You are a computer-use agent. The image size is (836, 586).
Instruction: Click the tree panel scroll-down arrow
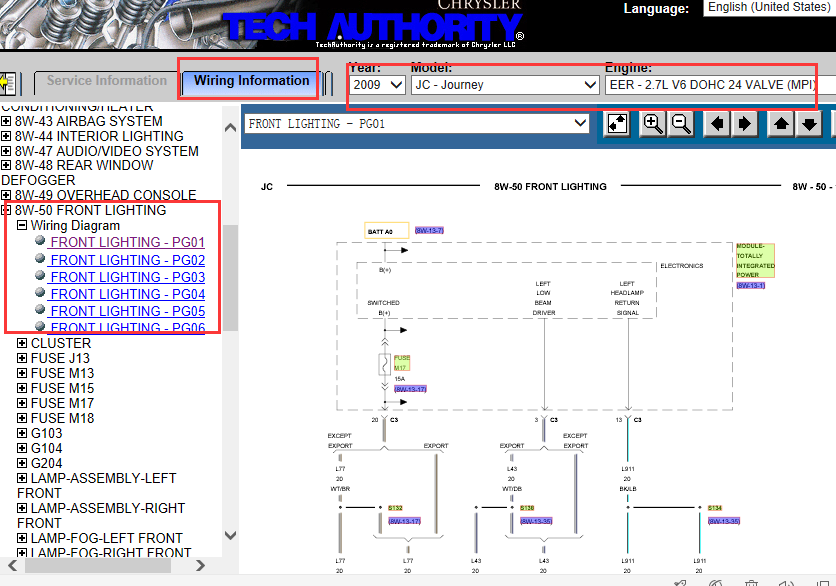pos(230,535)
